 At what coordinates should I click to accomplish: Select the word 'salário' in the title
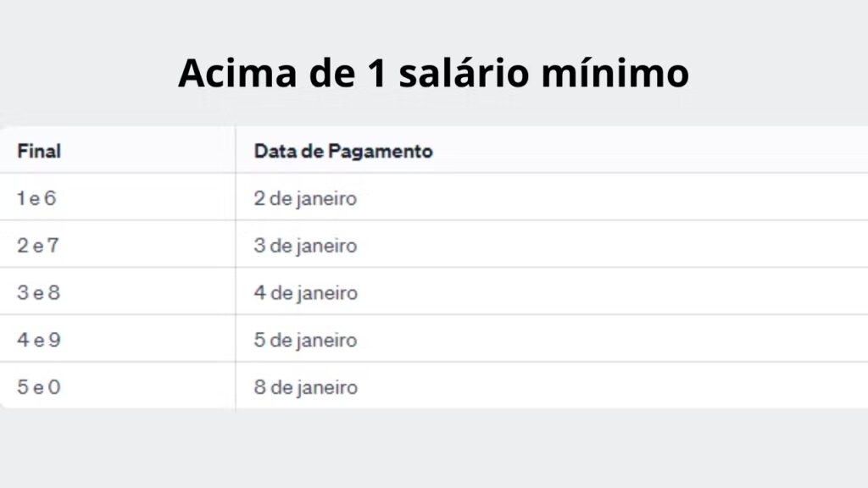tap(464, 73)
